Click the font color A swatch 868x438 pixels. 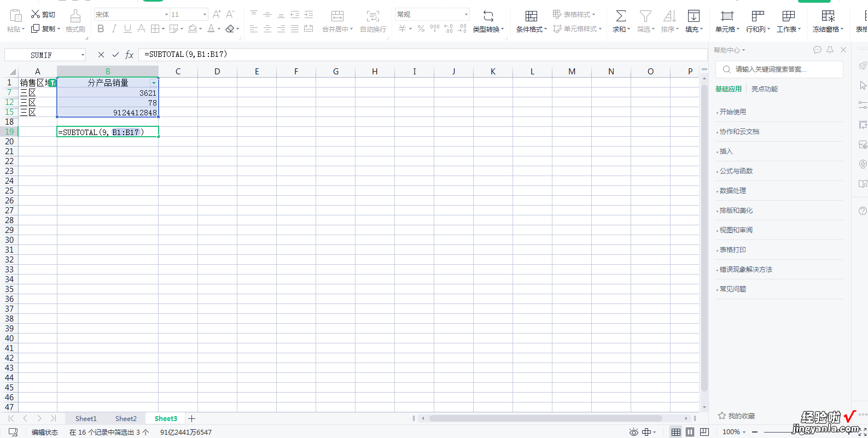(x=211, y=28)
